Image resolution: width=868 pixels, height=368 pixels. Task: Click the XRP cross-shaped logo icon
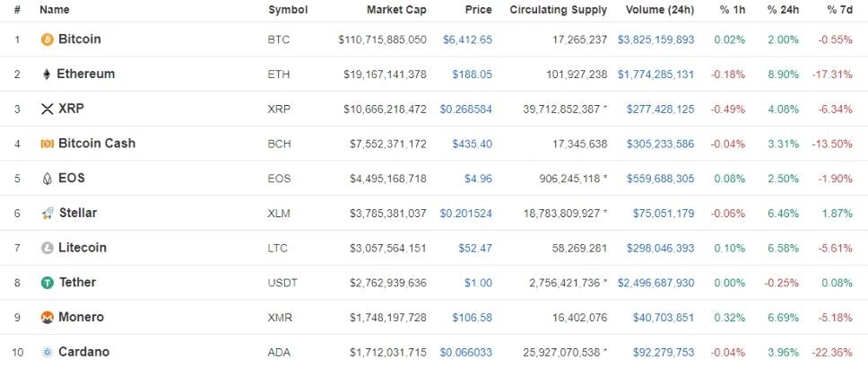click(x=47, y=110)
